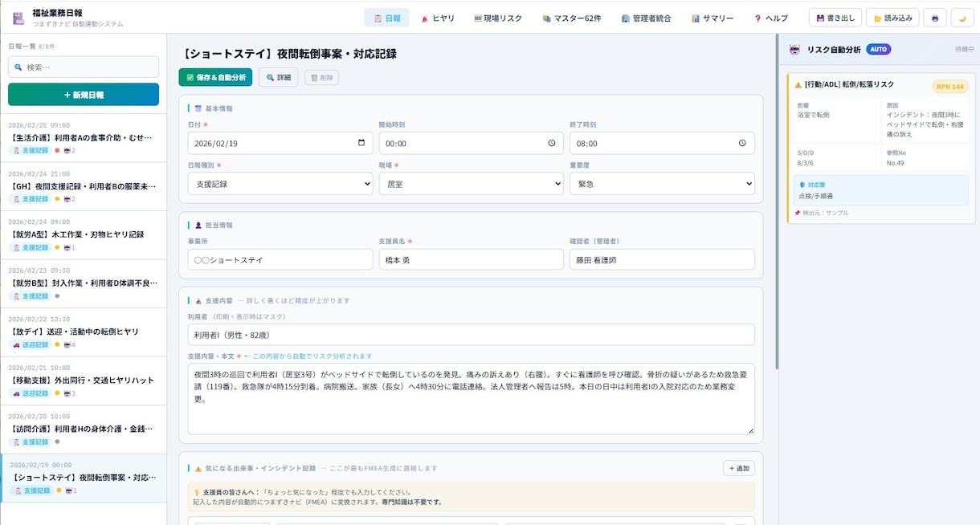Click the S/O/D value 8/3/6
Screen dimensions: 980x525
806,163
